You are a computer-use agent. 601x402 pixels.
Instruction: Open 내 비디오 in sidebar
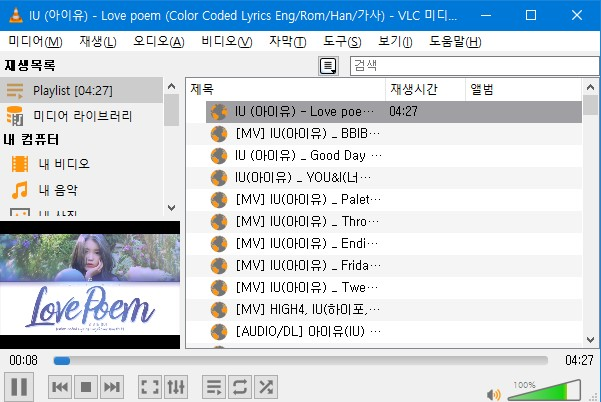coord(64,164)
